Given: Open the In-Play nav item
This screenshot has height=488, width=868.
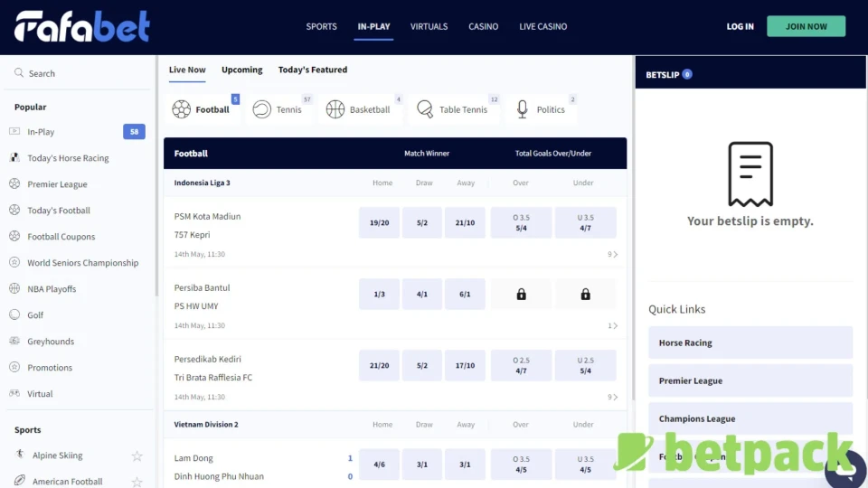Looking at the screenshot, I should 373,26.
